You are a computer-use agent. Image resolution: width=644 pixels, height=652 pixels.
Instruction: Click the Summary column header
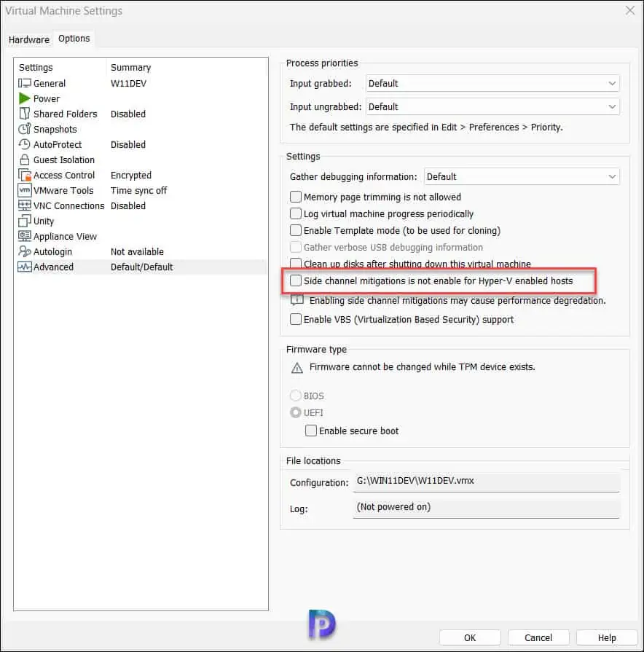[x=130, y=67]
